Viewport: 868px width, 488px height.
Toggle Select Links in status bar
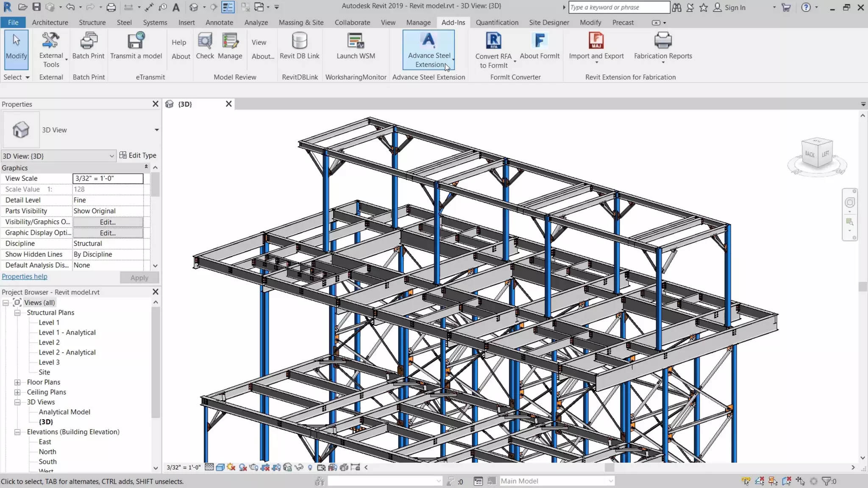coord(746,481)
